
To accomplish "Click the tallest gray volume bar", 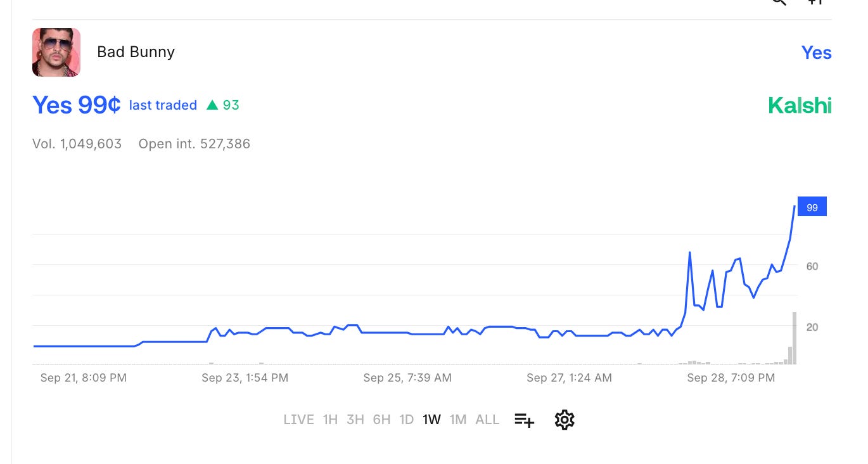I will click(795, 338).
